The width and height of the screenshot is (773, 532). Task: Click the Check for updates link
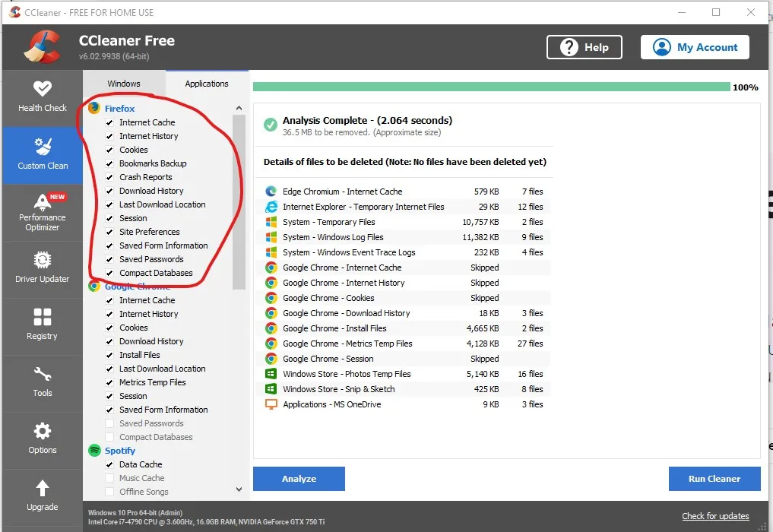pyautogui.click(x=715, y=517)
